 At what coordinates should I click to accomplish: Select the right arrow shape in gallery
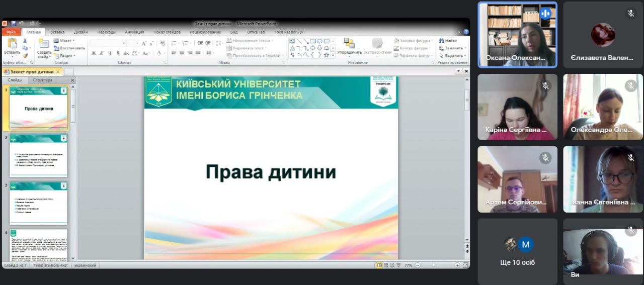[312, 48]
